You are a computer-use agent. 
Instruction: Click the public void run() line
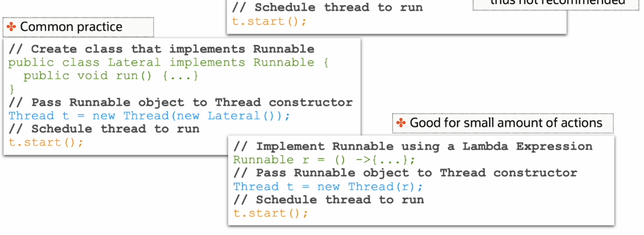coord(111,76)
